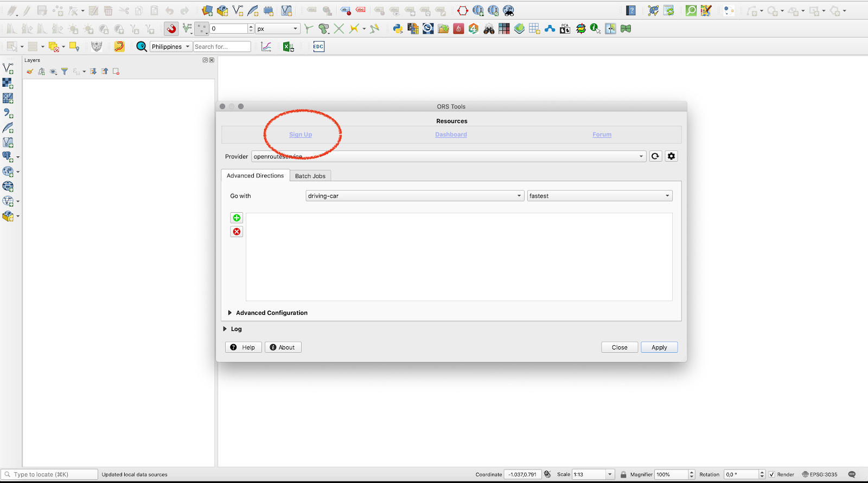Click the Excel spreadsheet plugin icon
The image size is (868, 483).
tap(288, 47)
